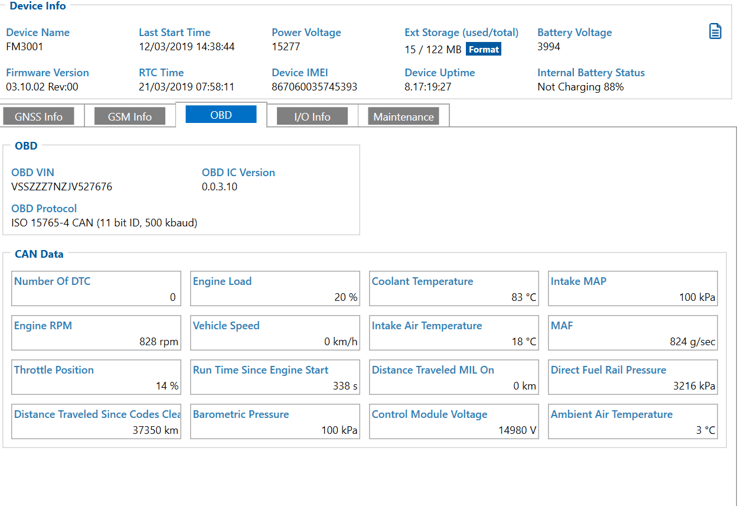
Task: Click the Device IMEI number
Action: (x=314, y=87)
